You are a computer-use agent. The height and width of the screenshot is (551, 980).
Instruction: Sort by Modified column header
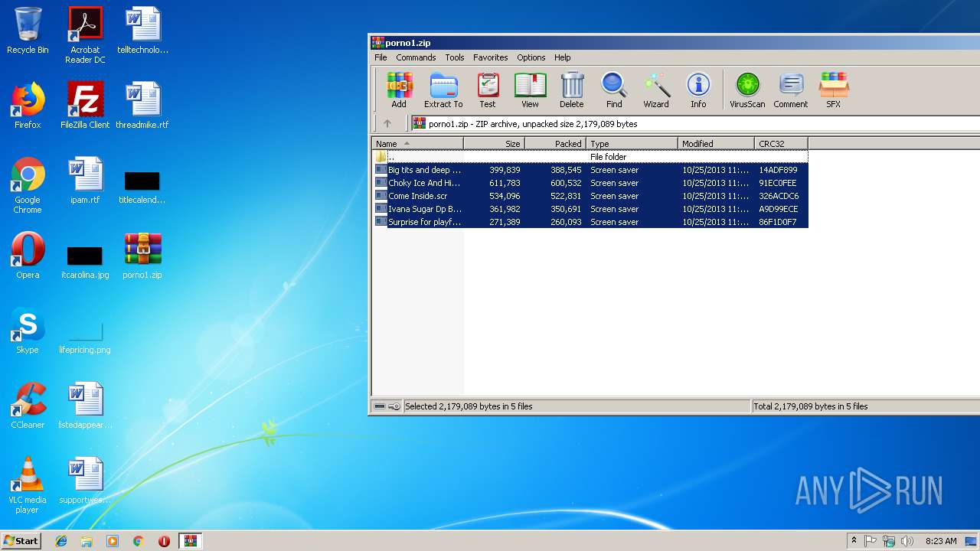tap(717, 144)
